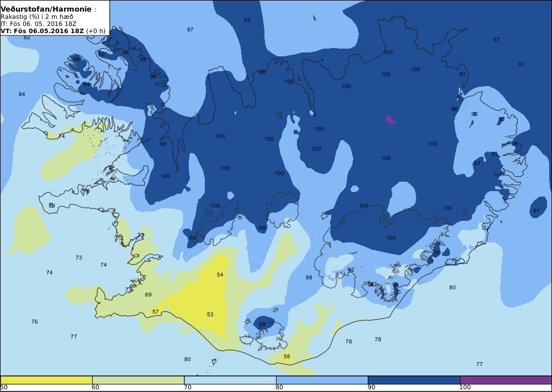The width and height of the screenshot is (552, 392).
Task: Click the bold 'VT: Fös 06.05.2016 18Z' line
Action: [43, 30]
